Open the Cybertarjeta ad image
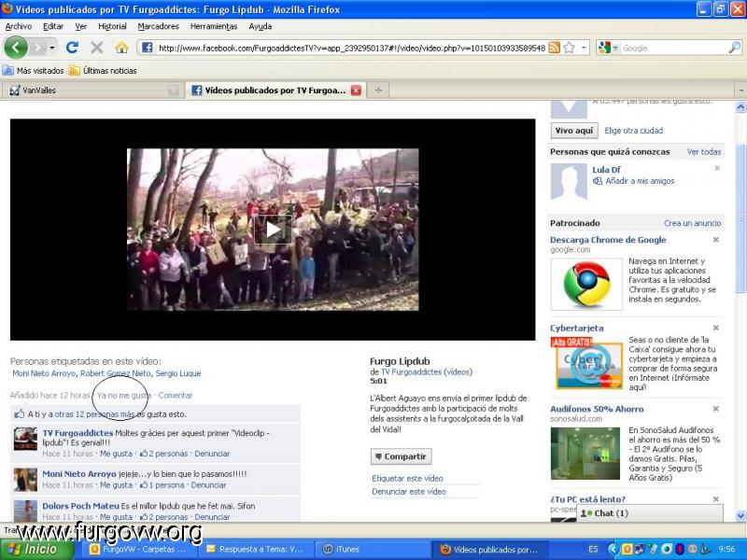Image resolution: width=747 pixels, height=560 pixels. (586, 363)
